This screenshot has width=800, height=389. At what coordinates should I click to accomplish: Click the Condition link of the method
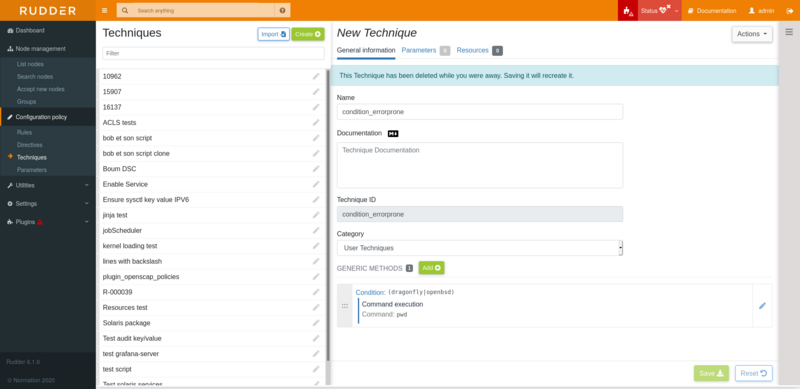[x=370, y=293]
